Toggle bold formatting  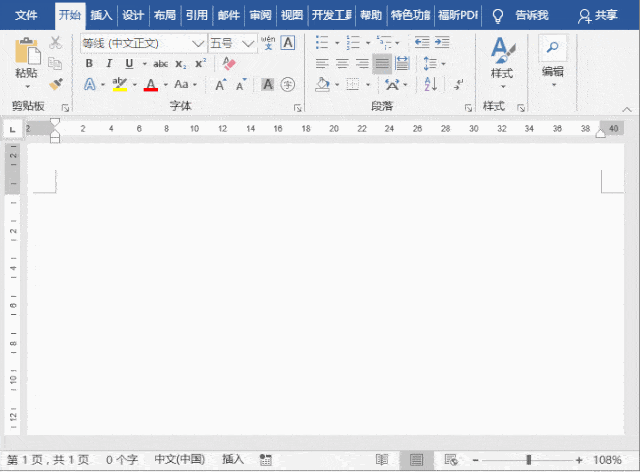pos(89,63)
